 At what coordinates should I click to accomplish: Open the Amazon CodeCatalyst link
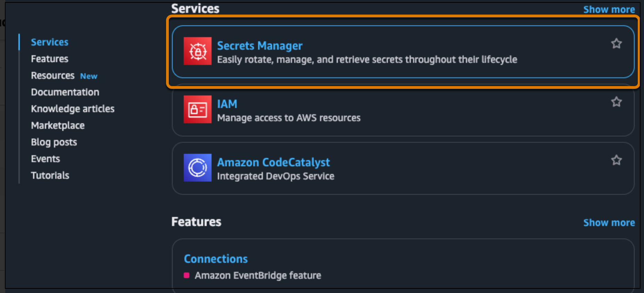click(273, 162)
